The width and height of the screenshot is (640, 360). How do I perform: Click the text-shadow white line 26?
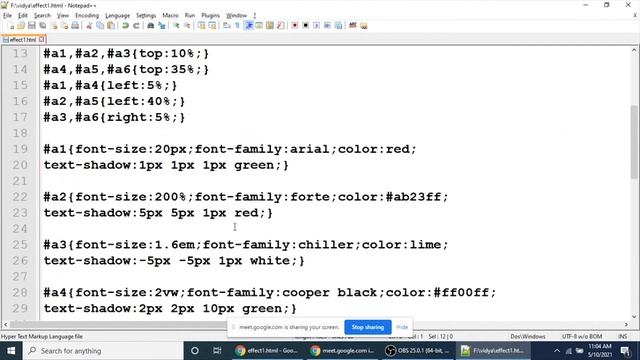pyautogui.click(x=174, y=260)
